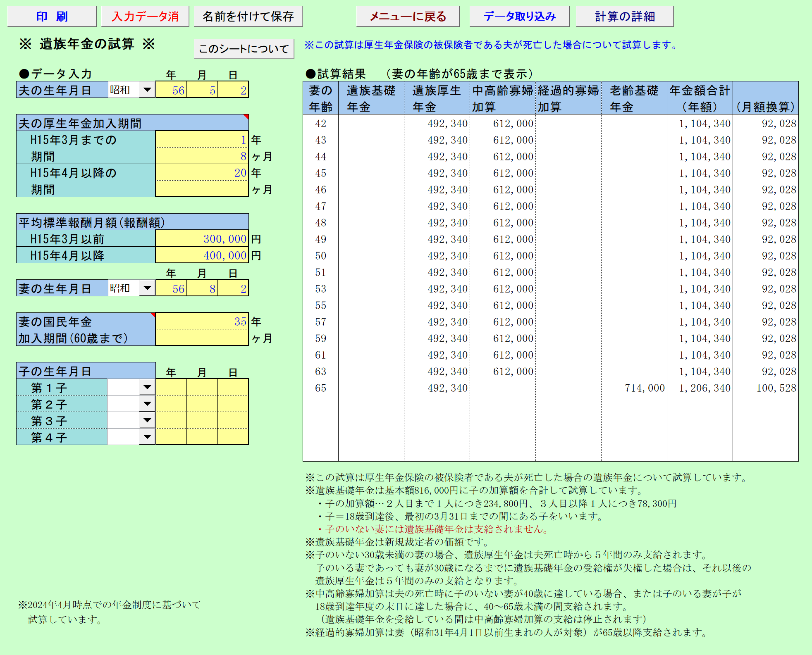Click 遺族基礎年金 column header
The width and height of the screenshot is (812, 655).
point(371,98)
